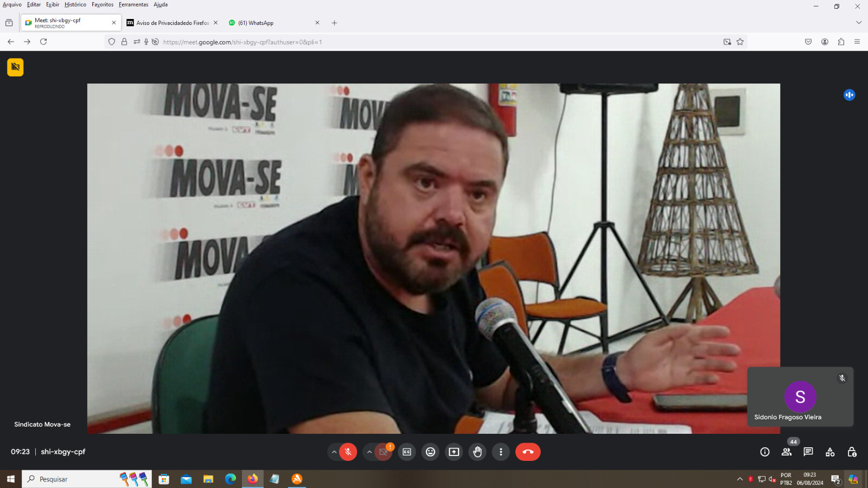Image resolution: width=868 pixels, height=488 pixels.
Task: Click the Firefox URL address bar
Action: click(x=434, y=42)
